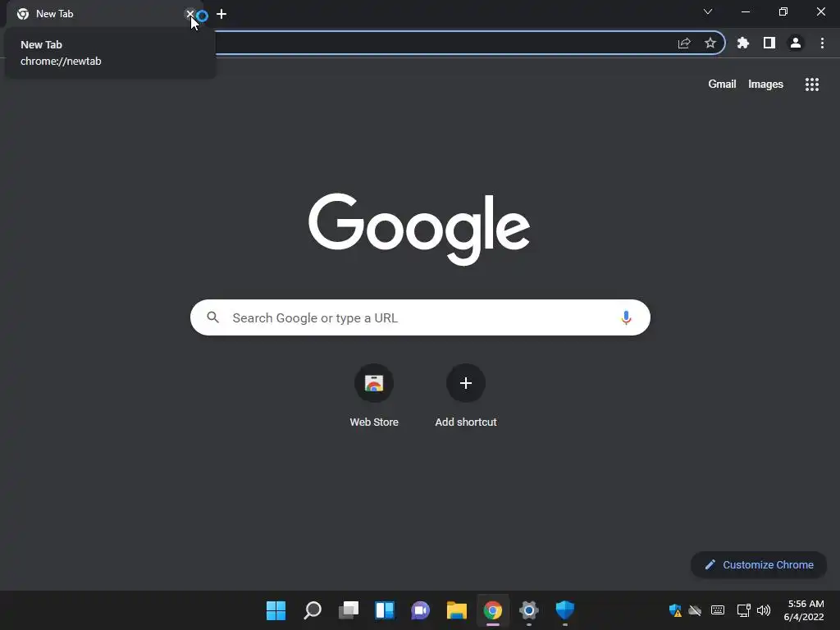Open volume speaker tray icon
The width and height of the screenshot is (840, 630).
(764, 610)
